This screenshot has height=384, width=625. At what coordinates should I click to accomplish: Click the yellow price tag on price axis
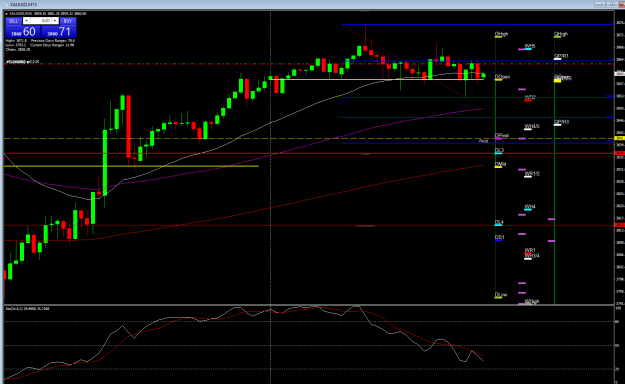pos(620,138)
